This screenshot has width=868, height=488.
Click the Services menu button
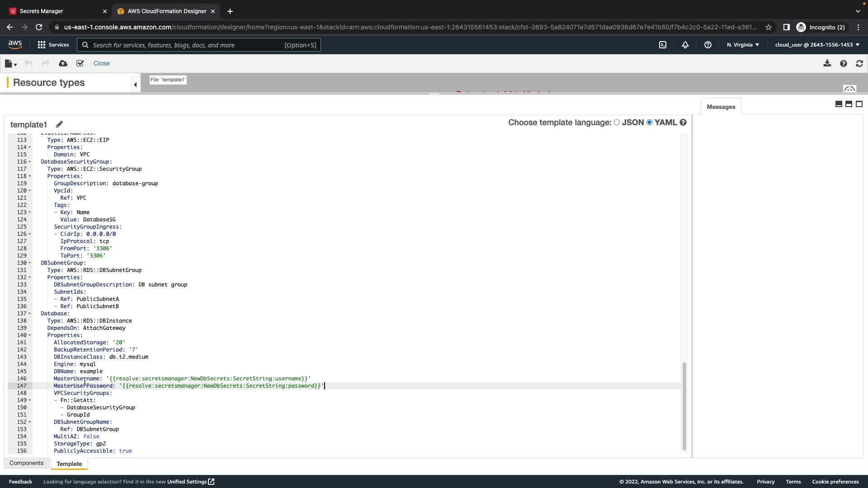[53, 45]
